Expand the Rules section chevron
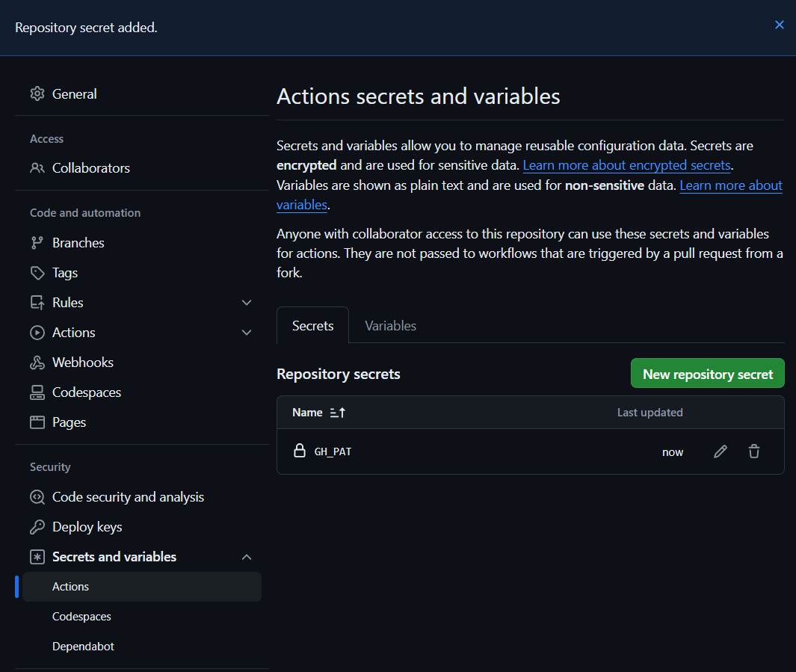This screenshot has height=672, width=796. 247,303
